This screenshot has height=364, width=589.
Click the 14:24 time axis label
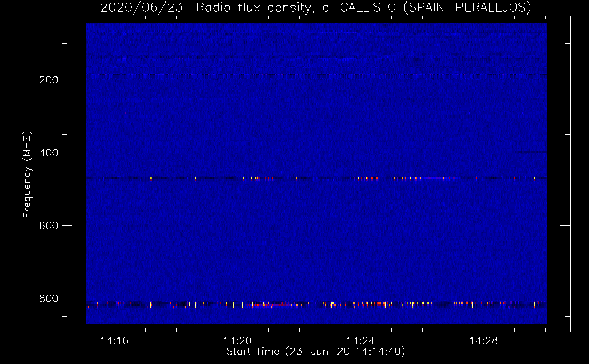361,341
